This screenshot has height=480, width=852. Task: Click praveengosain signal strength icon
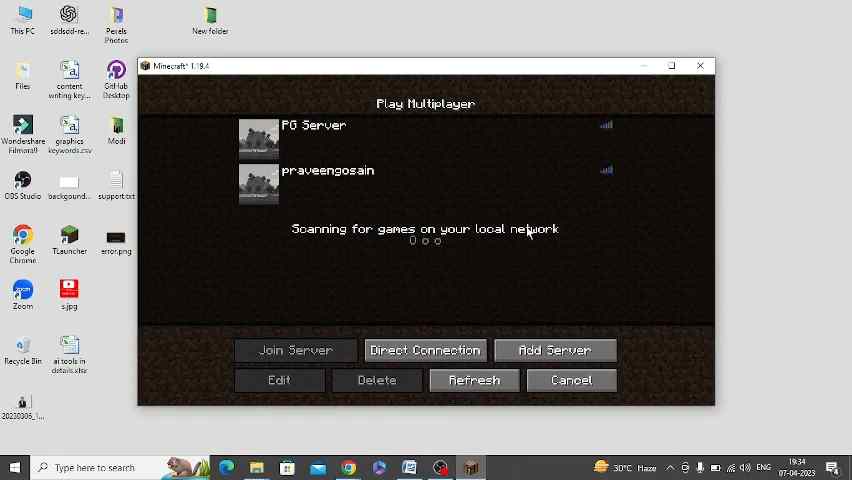point(606,170)
